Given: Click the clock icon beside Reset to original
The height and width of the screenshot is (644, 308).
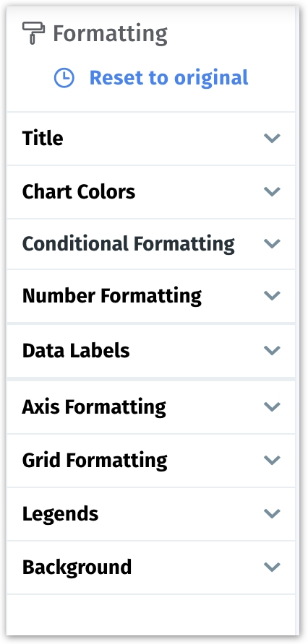Looking at the screenshot, I should coord(64,78).
